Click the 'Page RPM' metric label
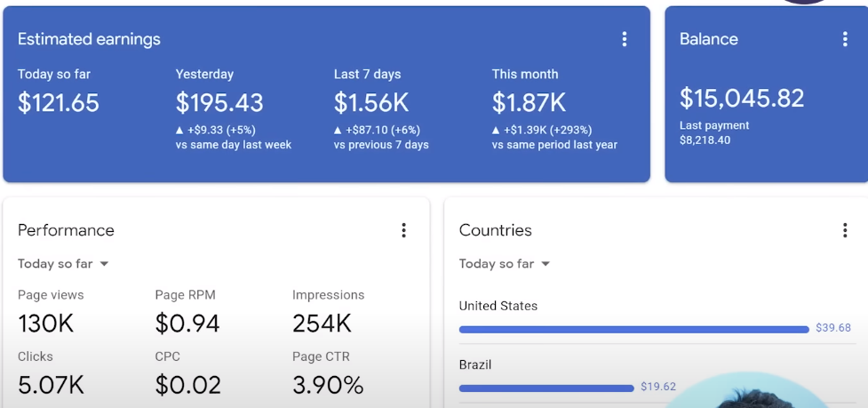 click(x=185, y=295)
